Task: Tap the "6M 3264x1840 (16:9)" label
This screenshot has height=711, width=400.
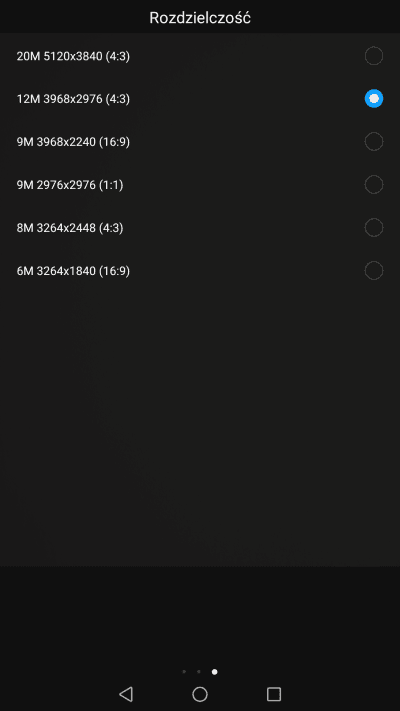Action: tap(73, 271)
